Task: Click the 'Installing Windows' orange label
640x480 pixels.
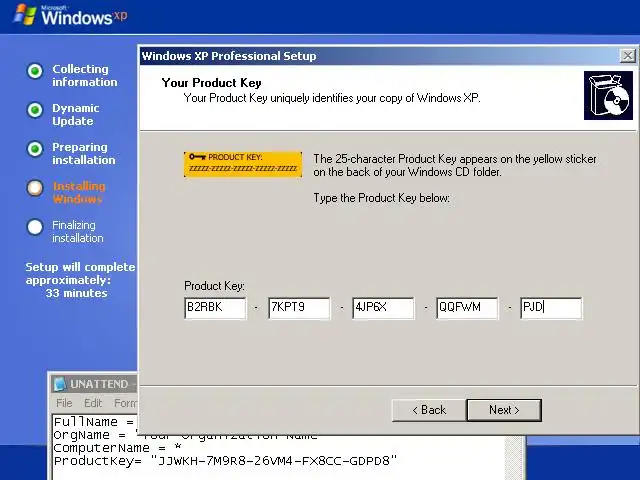Action: point(79,193)
